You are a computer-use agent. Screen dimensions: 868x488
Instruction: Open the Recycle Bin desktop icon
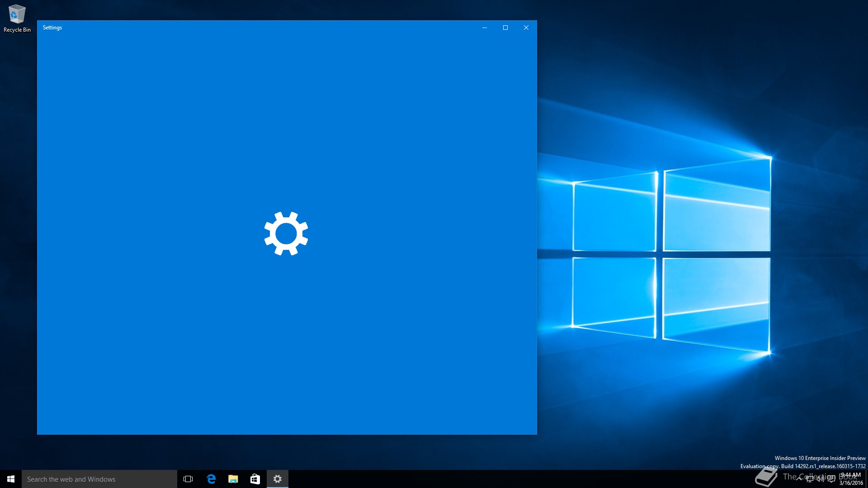click(17, 19)
